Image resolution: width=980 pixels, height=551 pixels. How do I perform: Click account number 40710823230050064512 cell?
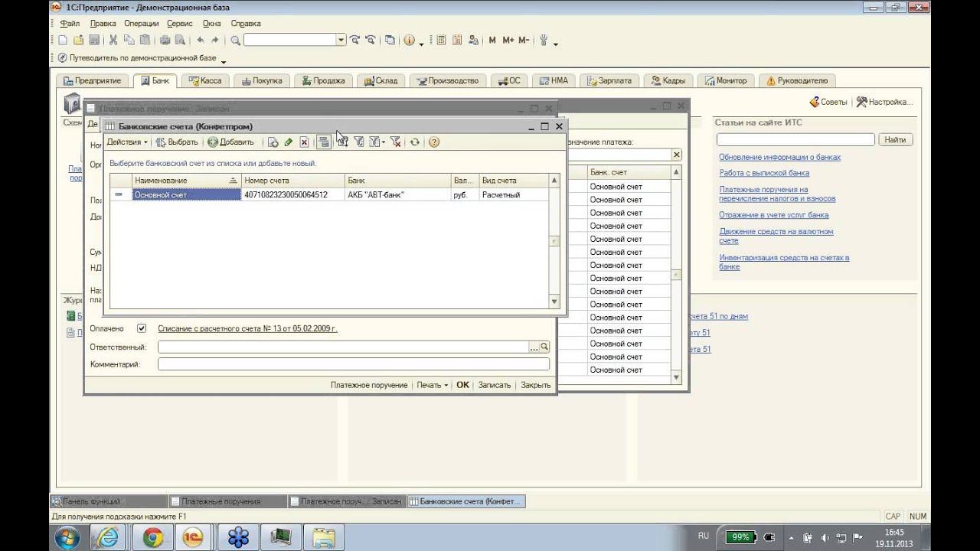[x=293, y=195]
